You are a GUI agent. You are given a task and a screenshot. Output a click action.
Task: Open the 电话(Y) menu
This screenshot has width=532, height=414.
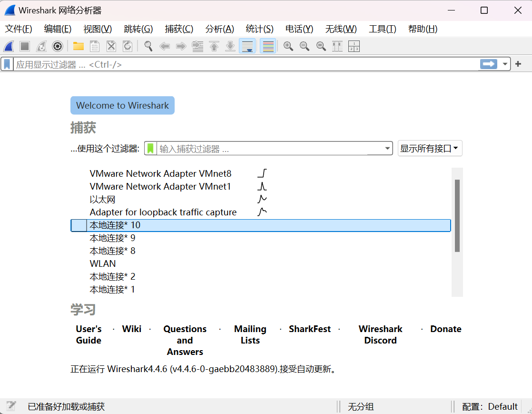click(x=299, y=29)
